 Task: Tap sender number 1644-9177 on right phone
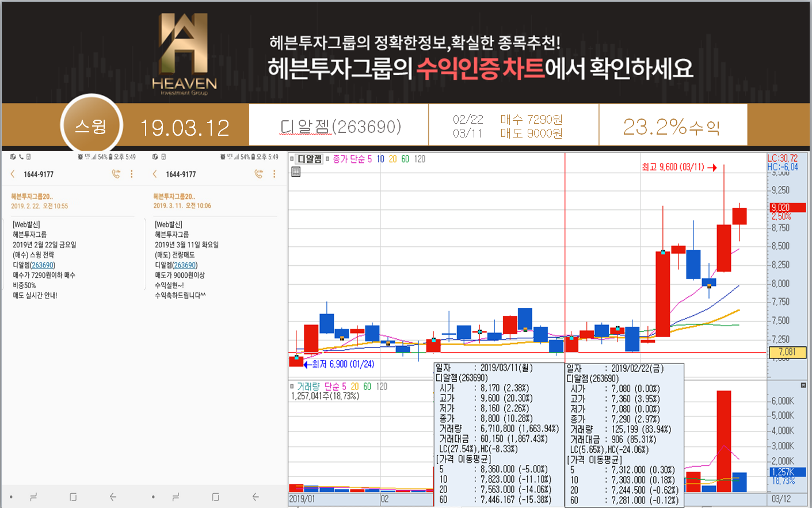tap(181, 174)
